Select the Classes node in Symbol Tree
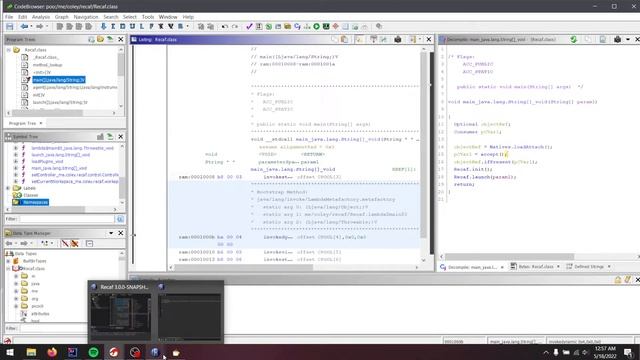640x360 pixels. tap(31, 195)
